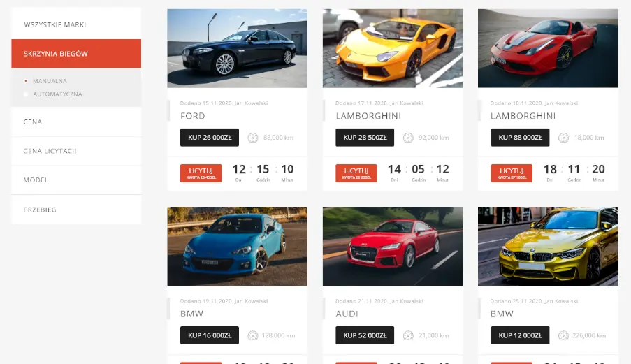
Task: Open the Wszystkie Marki menu item
Action: [x=76, y=24]
